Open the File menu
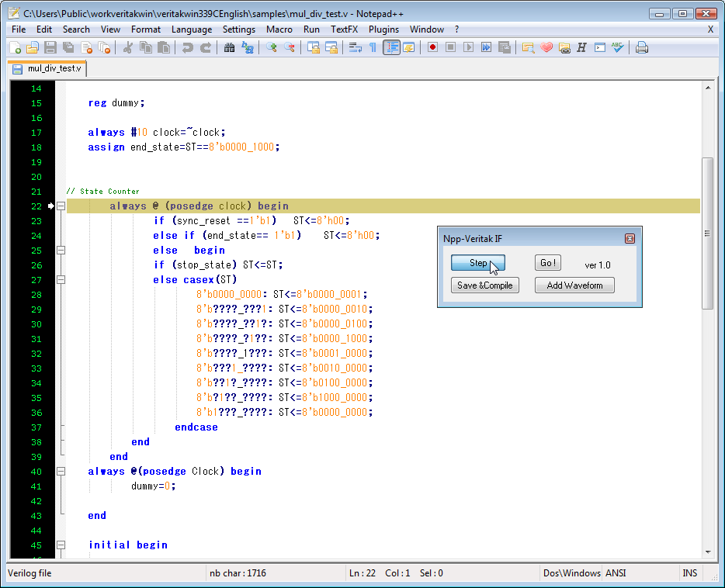 tap(19, 29)
